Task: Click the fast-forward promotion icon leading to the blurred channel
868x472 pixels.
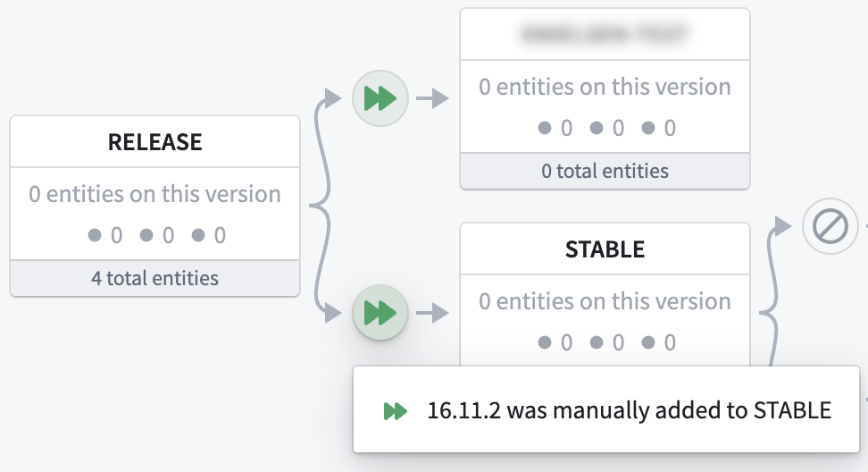Action: (380, 98)
